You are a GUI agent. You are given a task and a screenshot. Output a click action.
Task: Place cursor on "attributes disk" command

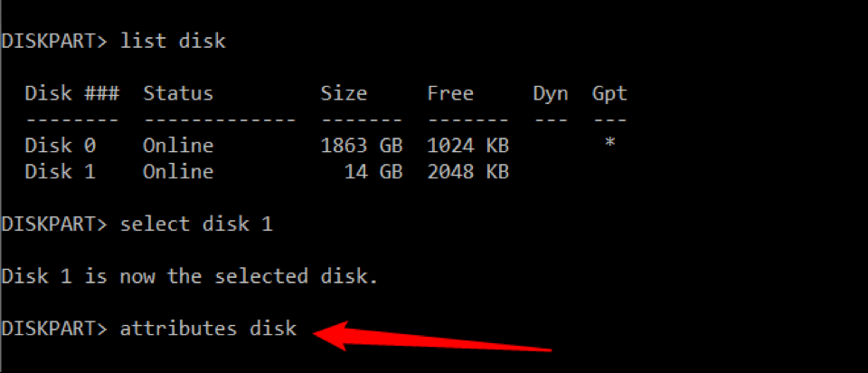tap(208, 329)
